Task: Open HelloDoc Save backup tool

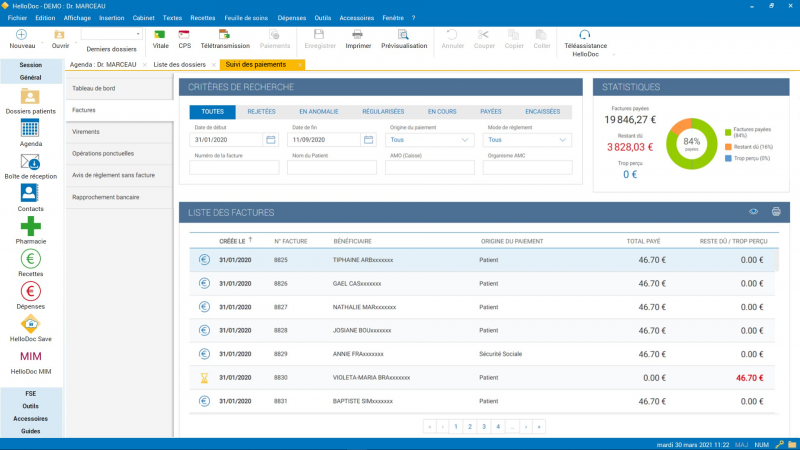Action: tap(30, 324)
